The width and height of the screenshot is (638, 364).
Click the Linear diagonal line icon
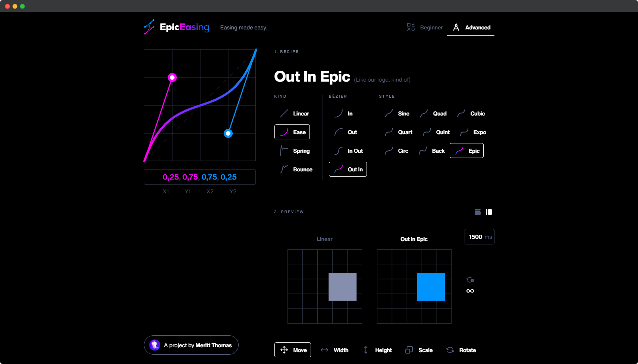[x=284, y=113]
